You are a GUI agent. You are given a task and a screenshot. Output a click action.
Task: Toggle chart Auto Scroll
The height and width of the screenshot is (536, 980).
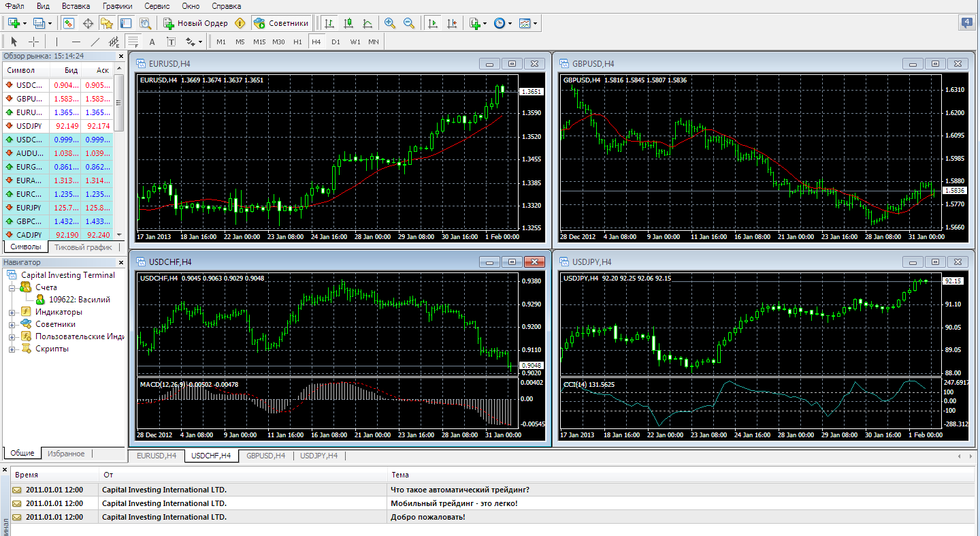coord(431,23)
